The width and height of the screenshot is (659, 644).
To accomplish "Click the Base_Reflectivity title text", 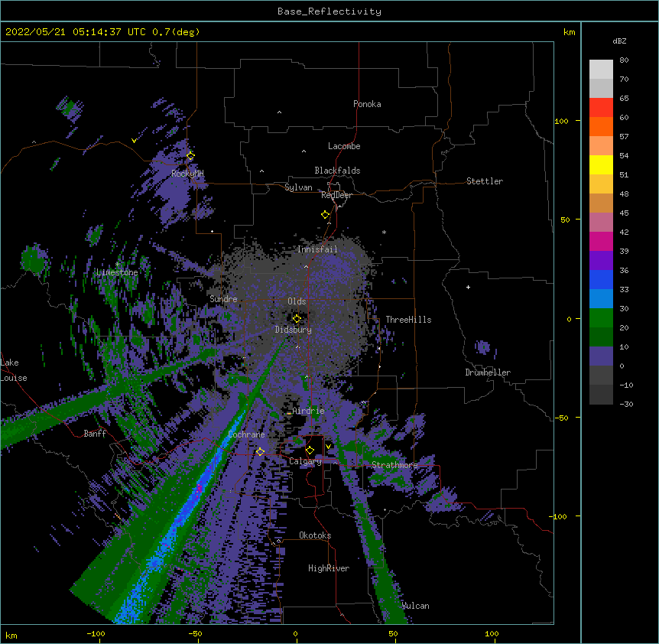I will point(329,11).
